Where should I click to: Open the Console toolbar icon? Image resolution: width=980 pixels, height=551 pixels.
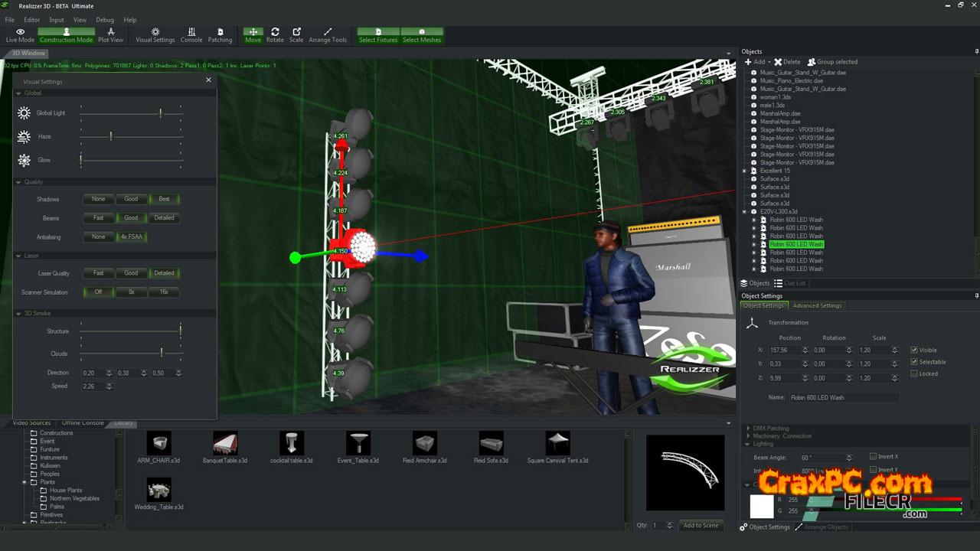point(191,35)
